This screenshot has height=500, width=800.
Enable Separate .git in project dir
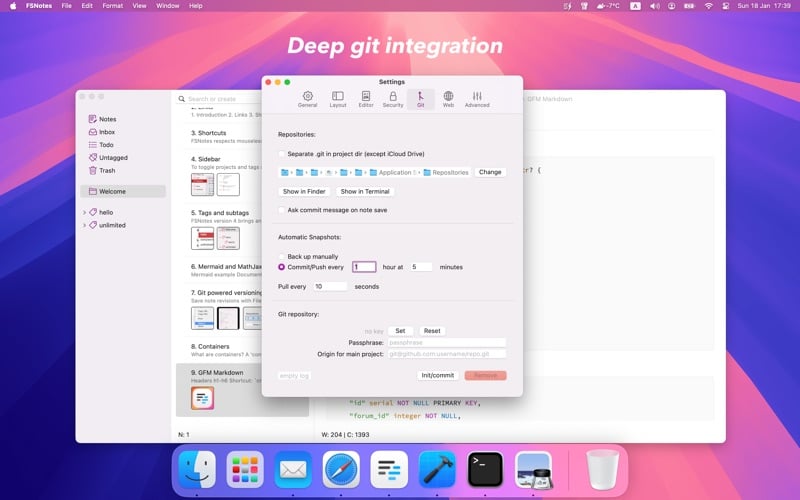[x=282, y=154]
